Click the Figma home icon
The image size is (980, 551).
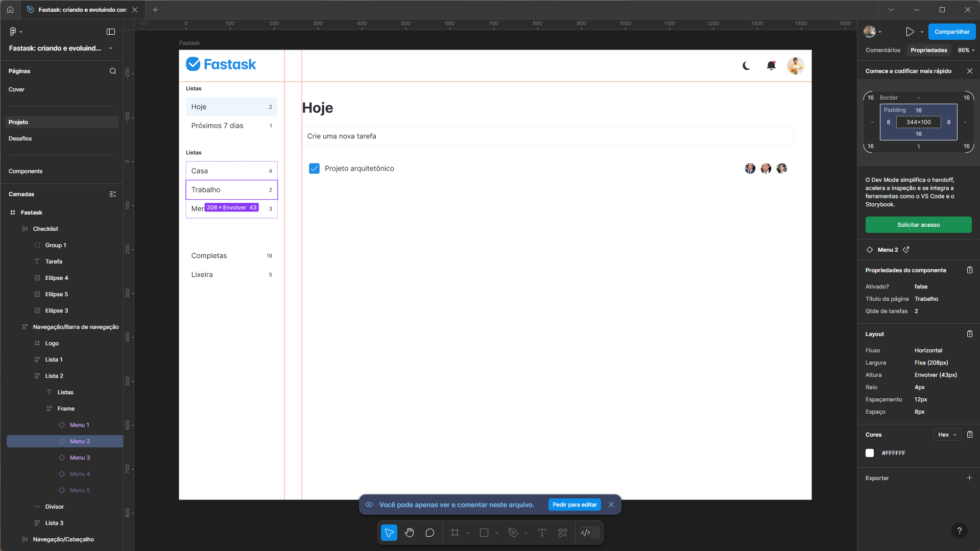10,10
